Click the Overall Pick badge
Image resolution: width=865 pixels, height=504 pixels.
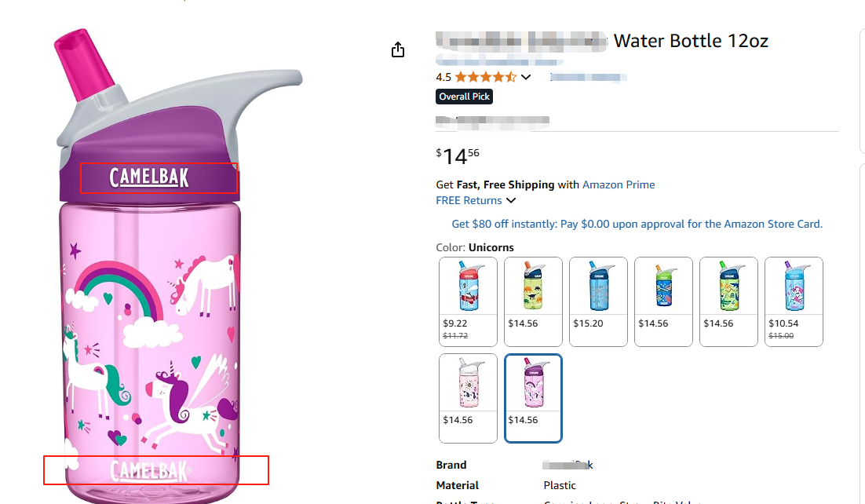coord(464,97)
